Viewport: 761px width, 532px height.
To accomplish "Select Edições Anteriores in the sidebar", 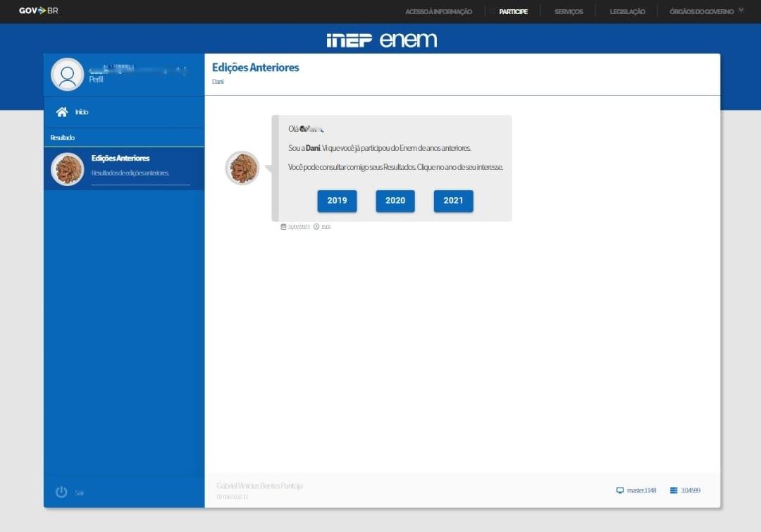I will 120,159.
